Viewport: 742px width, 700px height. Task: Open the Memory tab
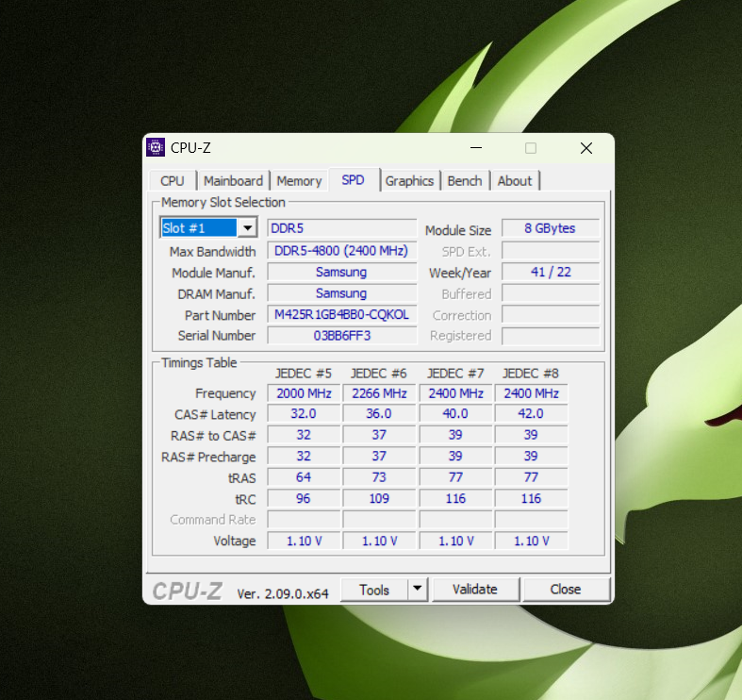pos(299,181)
